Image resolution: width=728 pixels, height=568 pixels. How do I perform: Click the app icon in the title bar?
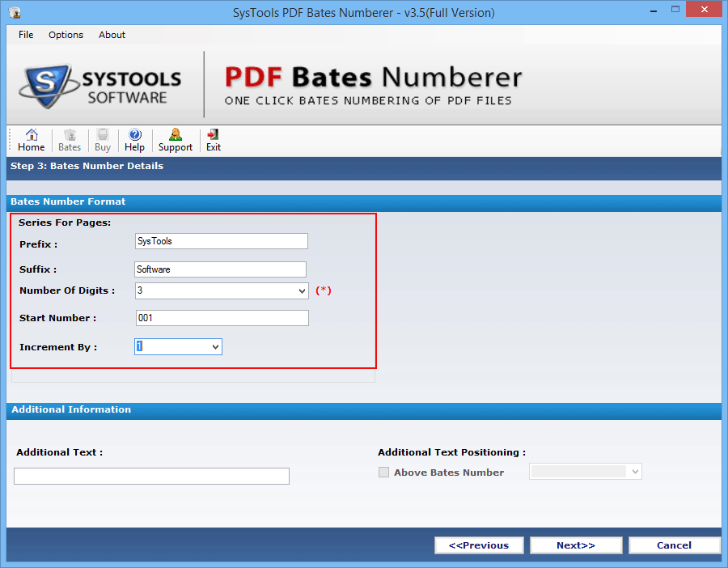pyautogui.click(x=15, y=12)
